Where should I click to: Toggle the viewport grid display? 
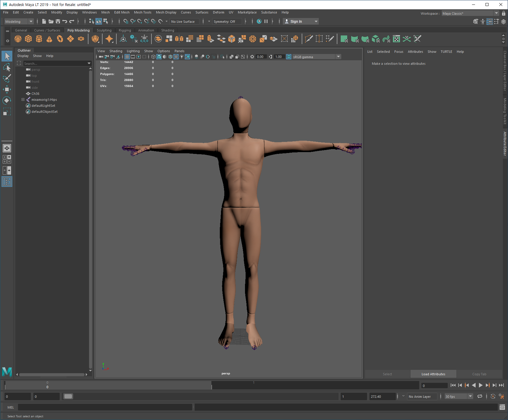(x=127, y=57)
